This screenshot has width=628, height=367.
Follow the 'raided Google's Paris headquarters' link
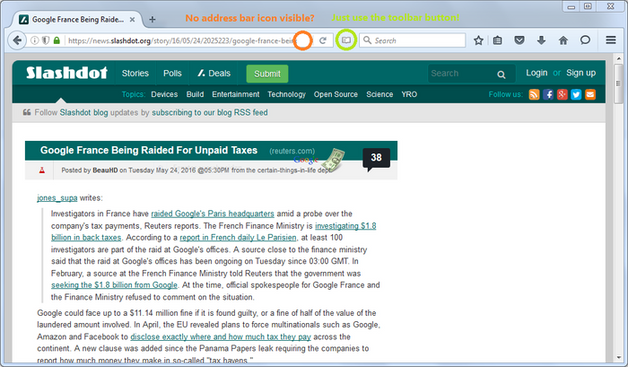tap(213, 214)
